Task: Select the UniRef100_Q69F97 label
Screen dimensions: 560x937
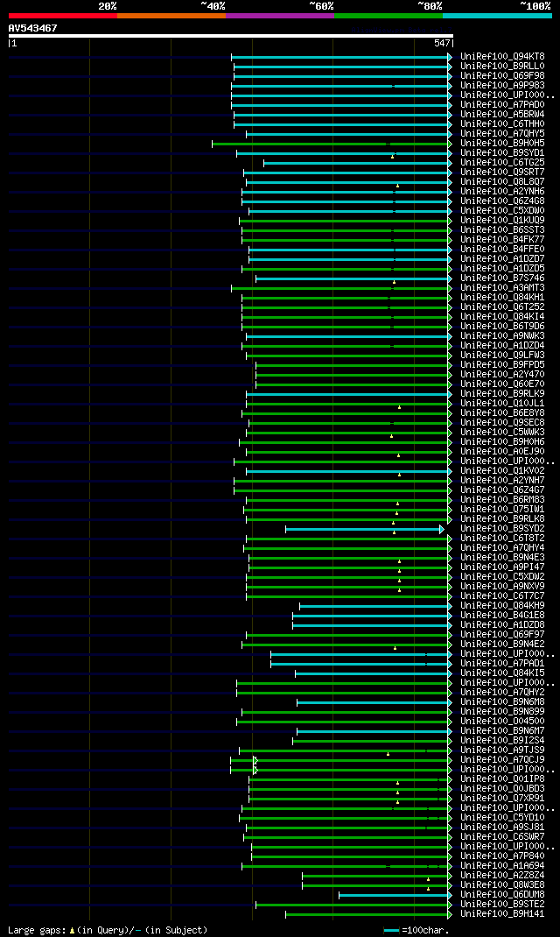Action: [x=502, y=635]
